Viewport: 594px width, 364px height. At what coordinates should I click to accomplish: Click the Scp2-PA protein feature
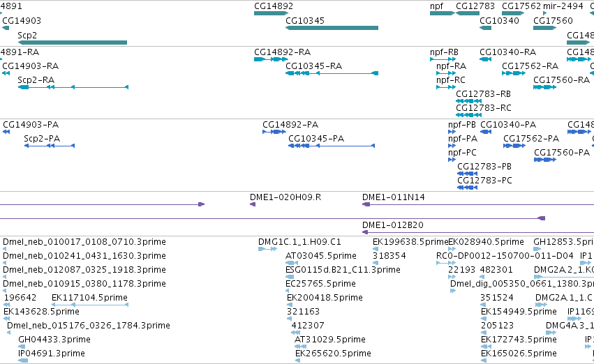point(50,146)
